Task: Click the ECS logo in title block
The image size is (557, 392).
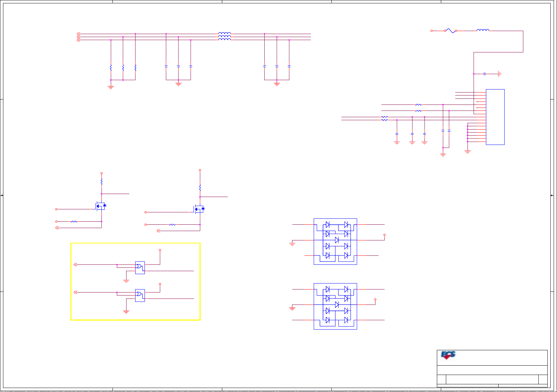Action: 448,355
